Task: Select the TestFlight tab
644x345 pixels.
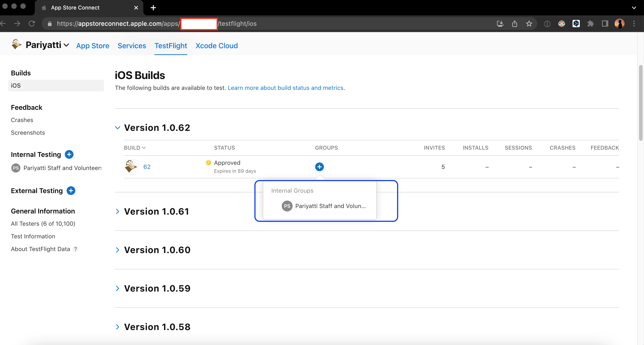Action: coord(171,46)
